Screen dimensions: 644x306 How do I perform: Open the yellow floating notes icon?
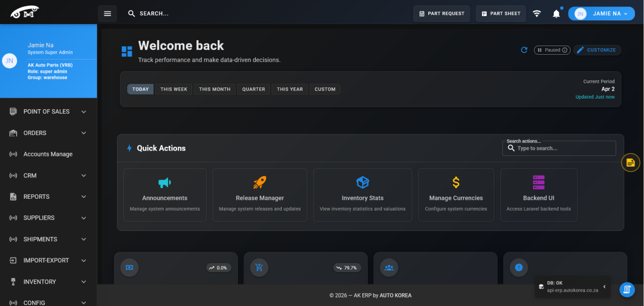tap(630, 162)
